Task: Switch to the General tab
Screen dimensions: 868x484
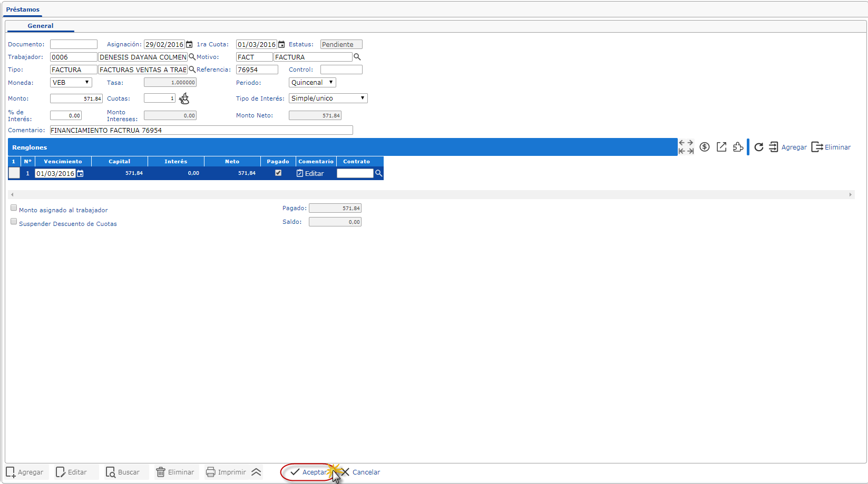Action: (41, 26)
